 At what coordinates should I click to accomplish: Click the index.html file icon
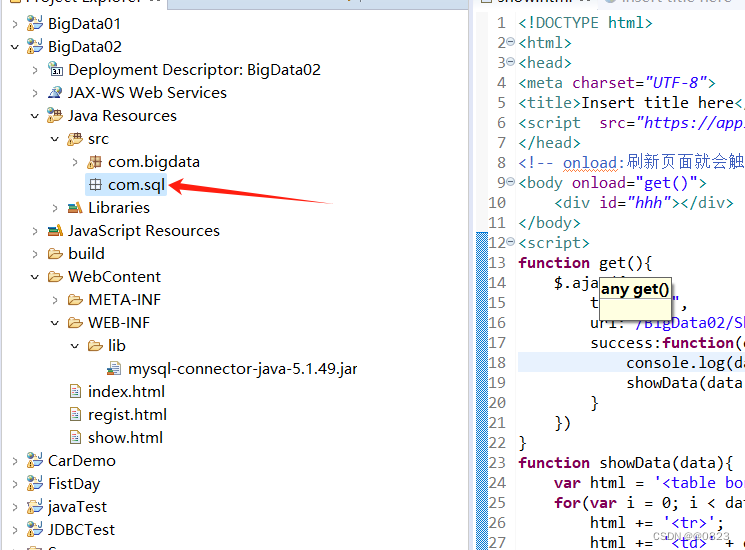(x=75, y=391)
